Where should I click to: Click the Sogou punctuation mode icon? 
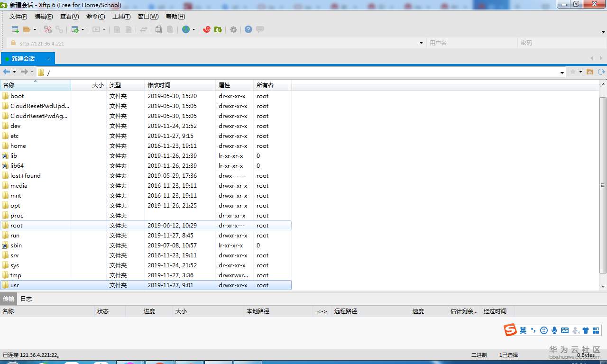click(533, 330)
